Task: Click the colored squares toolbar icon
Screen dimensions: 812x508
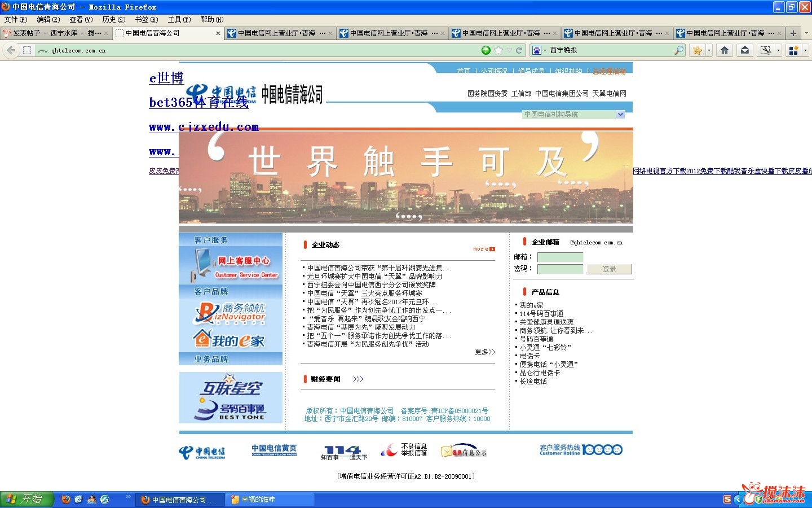Action: [793, 50]
